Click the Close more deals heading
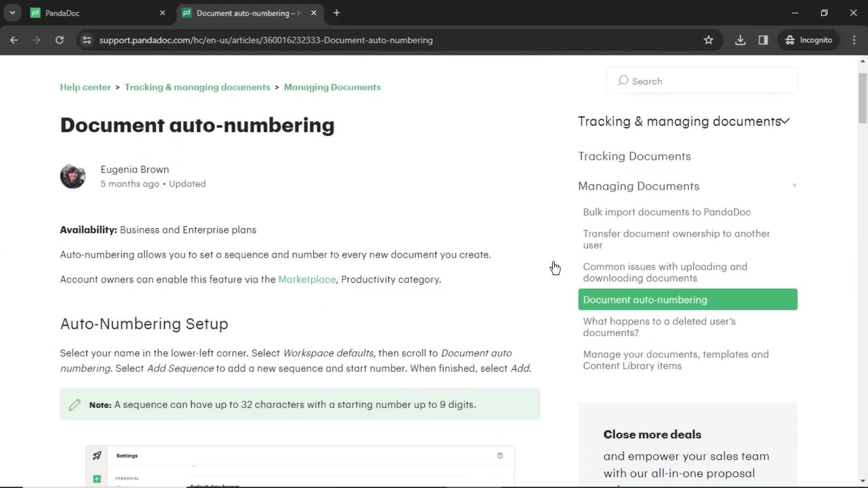The image size is (868, 488). click(x=652, y=435)
